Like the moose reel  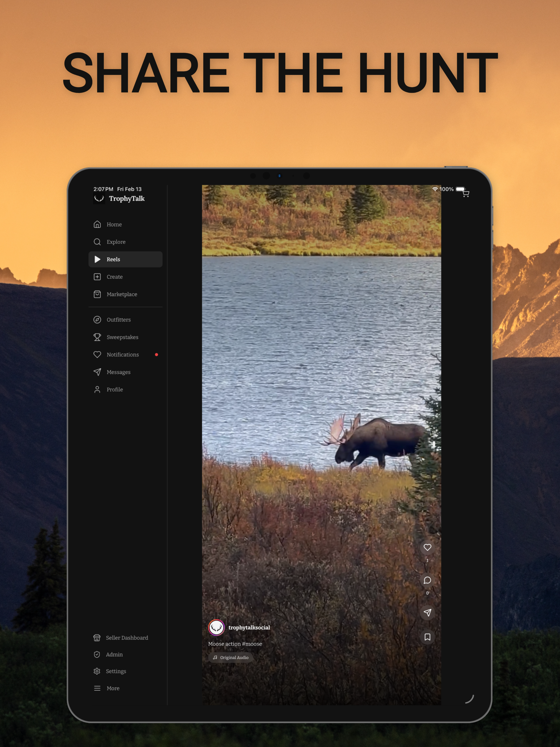427,547
